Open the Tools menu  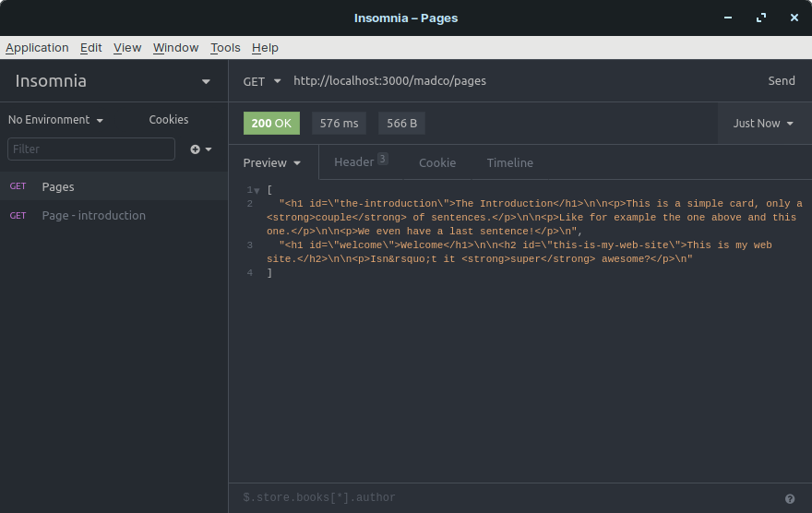[x=225, y=48]
